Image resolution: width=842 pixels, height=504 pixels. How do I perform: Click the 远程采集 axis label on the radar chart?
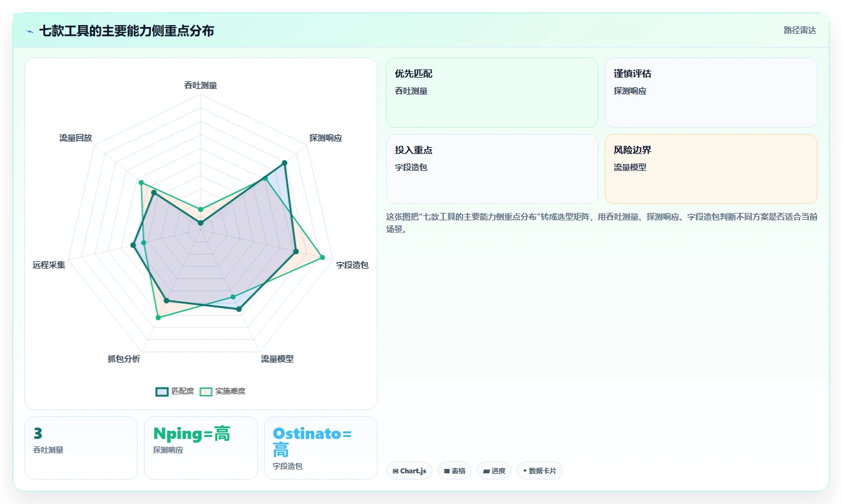(49, 265)
